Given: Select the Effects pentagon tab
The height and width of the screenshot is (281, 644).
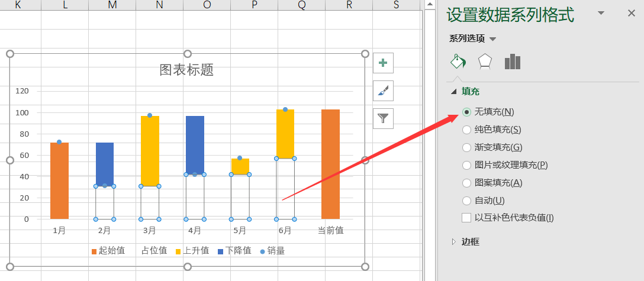Looking at the screenshot, I should [485, 62].
